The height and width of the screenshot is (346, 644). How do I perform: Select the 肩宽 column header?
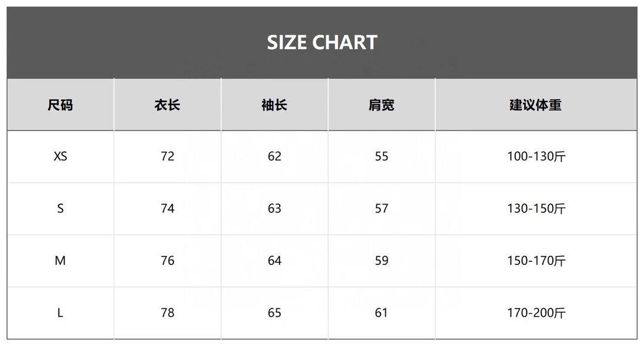(x=381, y=105)
